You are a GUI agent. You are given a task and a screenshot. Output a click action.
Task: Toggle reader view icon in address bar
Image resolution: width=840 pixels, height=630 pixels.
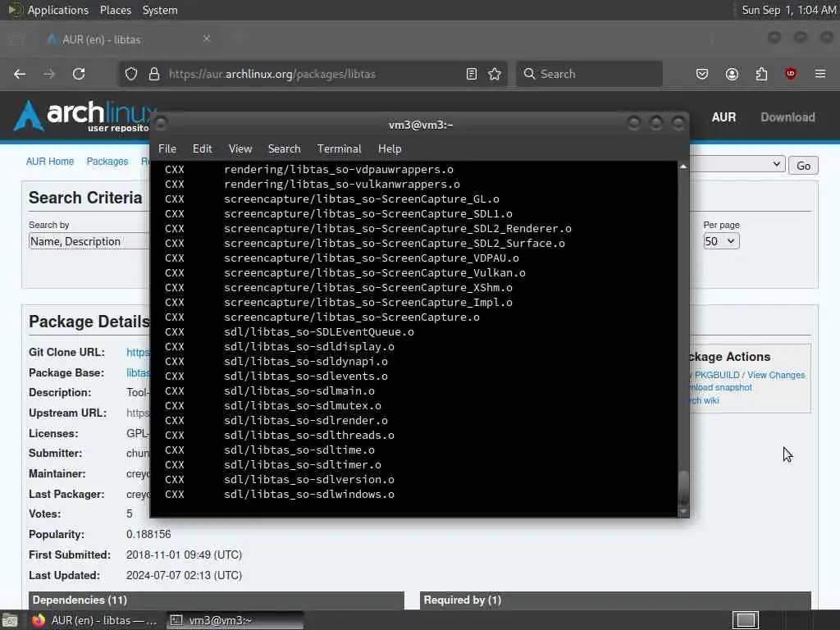point(472,74)
